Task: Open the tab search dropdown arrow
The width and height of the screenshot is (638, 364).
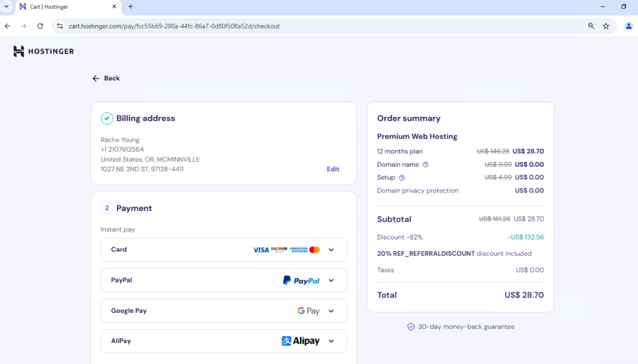Action: click(6, 6)
